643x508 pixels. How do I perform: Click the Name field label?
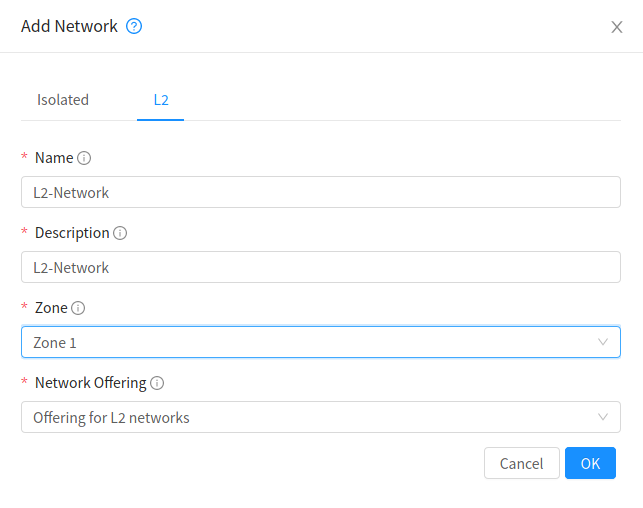coord(54,158)
